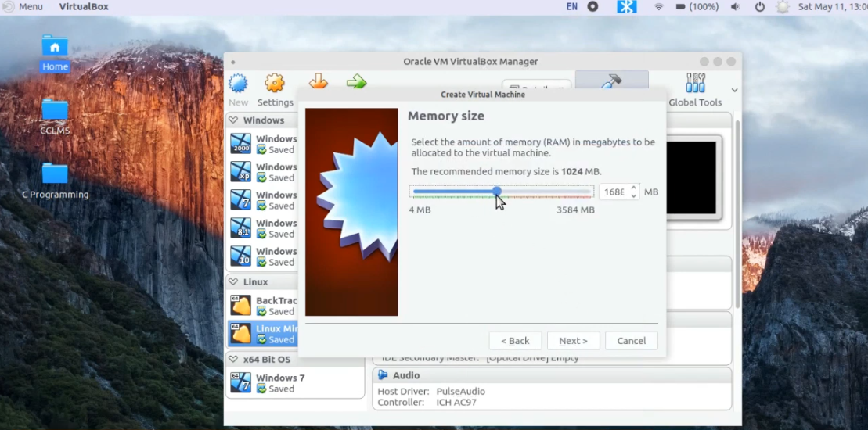Open the Wi-Fi network indicator
The height and width of the screenshot is (430, 868).
(x=659, y=6)
